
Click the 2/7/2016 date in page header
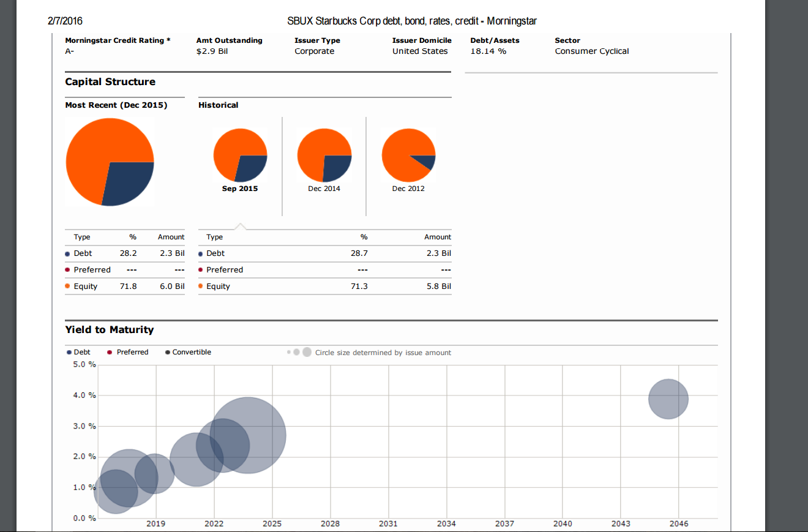point(65,21)
